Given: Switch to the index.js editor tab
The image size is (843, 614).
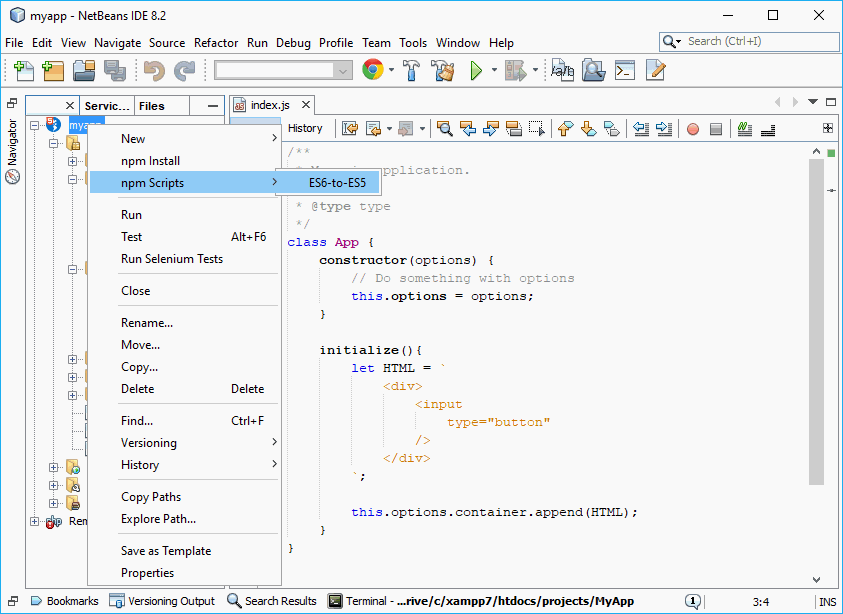Looking at the screenshot, I should tap(266, 103).
